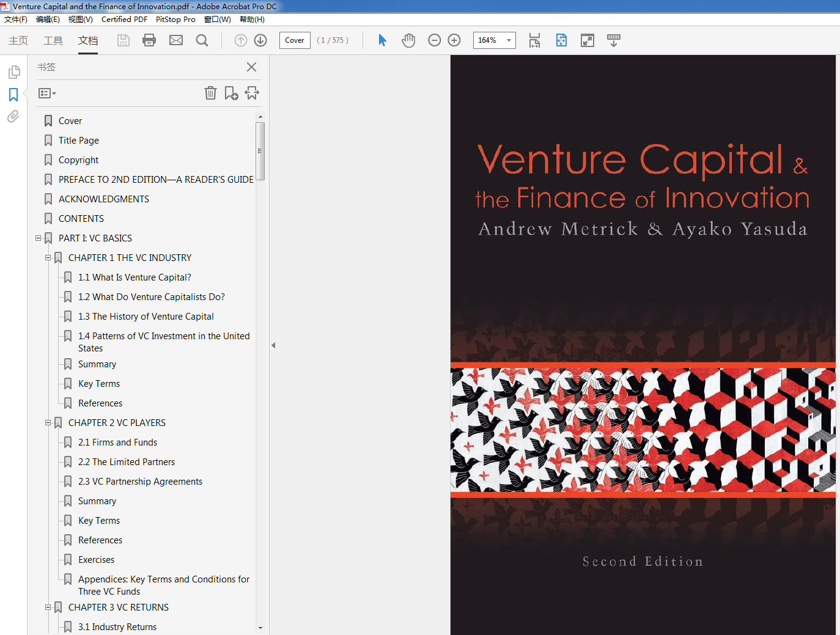Viewport: 840px width, 635px height.
Task: Go to ACKNOWLEDGMENTS bookmark
Action: coord(104,199)
